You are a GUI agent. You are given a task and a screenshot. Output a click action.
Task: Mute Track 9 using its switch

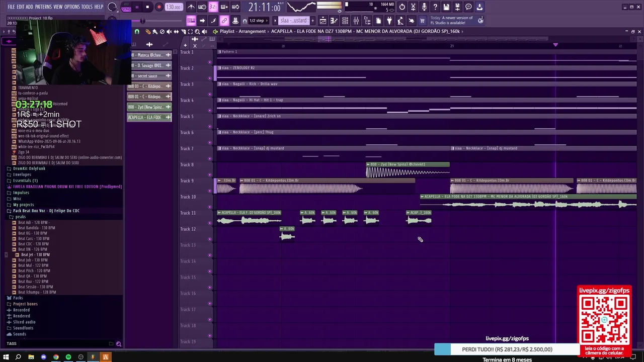point(210,191)
